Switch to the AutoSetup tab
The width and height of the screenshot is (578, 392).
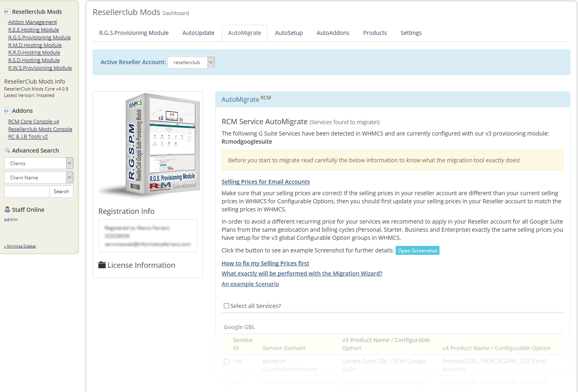[x=289, y=33]
